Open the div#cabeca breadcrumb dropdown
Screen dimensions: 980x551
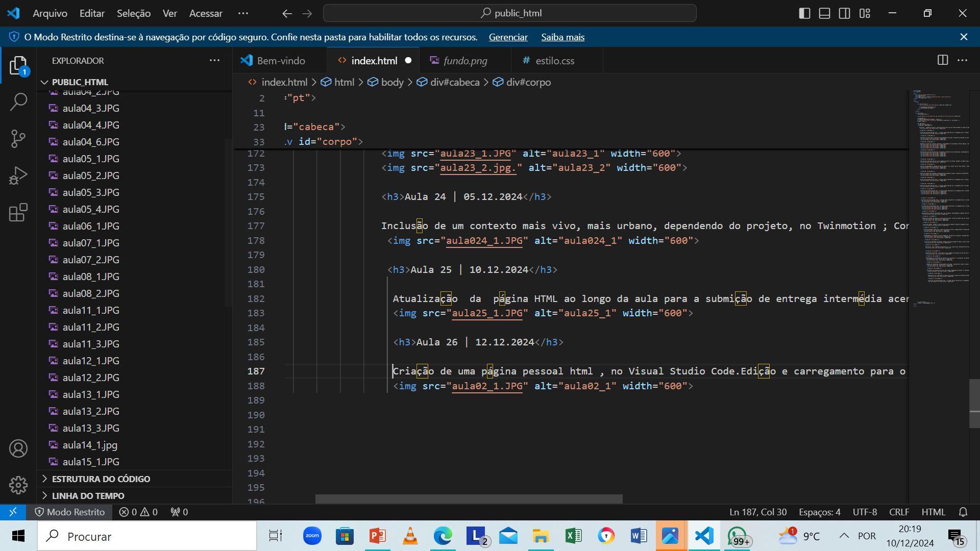pos(448,82)
